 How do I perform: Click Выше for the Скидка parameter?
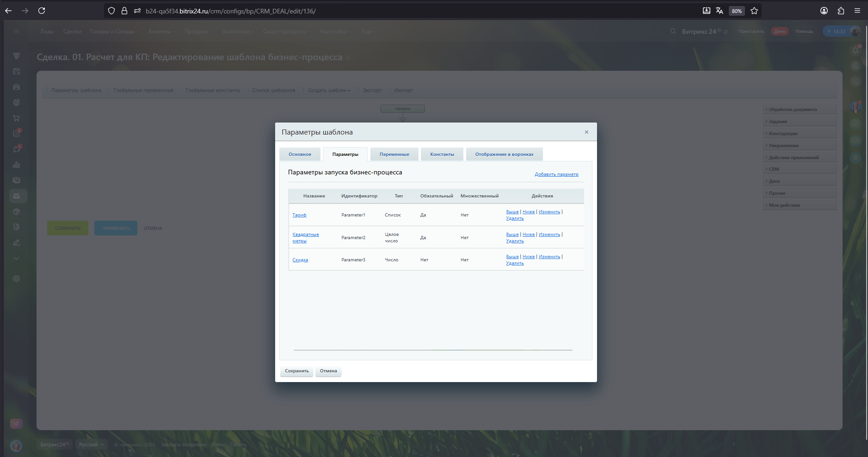[512, 257]
